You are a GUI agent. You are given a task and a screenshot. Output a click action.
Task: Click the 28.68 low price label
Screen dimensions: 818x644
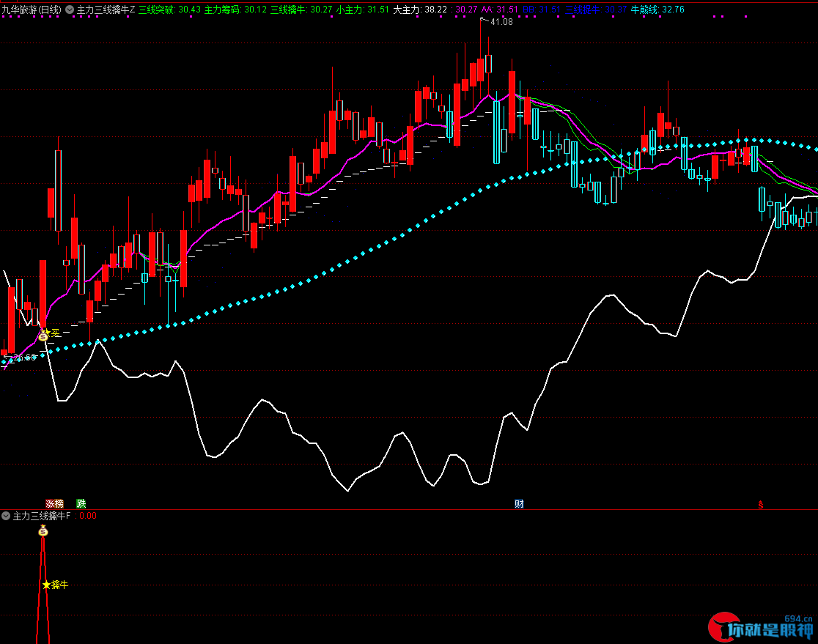(x=24, y=358)
